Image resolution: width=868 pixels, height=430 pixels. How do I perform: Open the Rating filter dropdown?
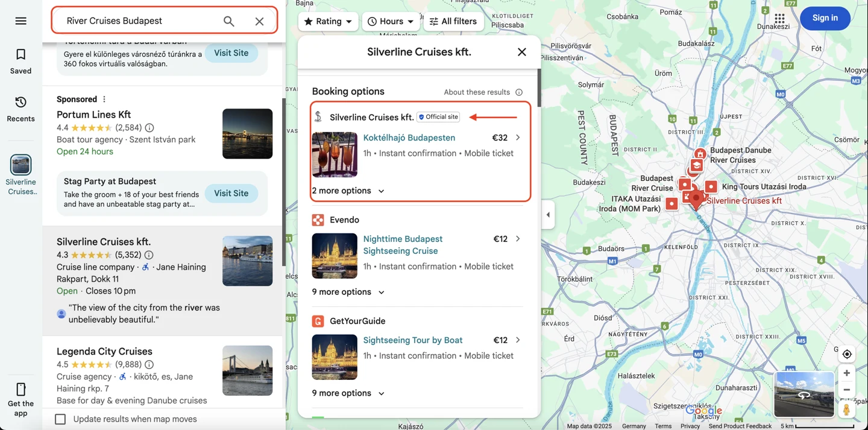(328, 21)
